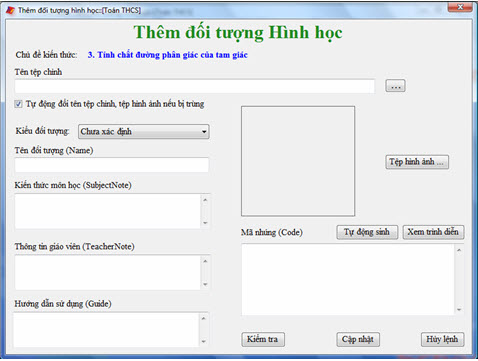Click the 'Kiểu đối tượng:' label
The height and width of the screenshot is (361, 478).
(42, 131)
